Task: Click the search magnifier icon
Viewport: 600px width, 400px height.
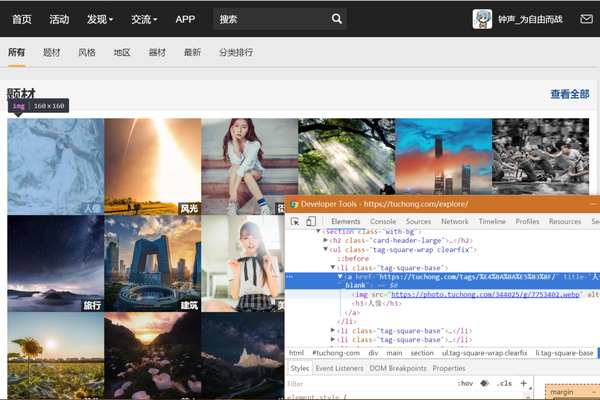Action: 337,19
